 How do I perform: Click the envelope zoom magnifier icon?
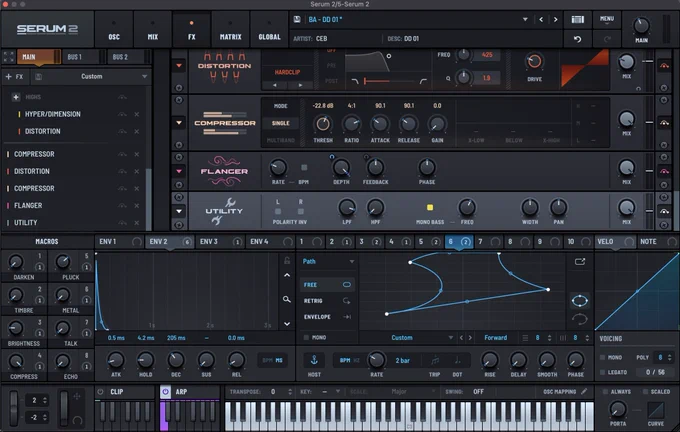click(287, 299)
